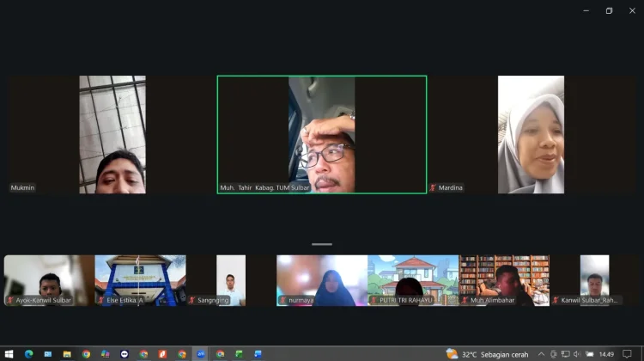The image size is (644, 361).
Task: Click the battery status tray icon
Action: [x=590, y=354]
